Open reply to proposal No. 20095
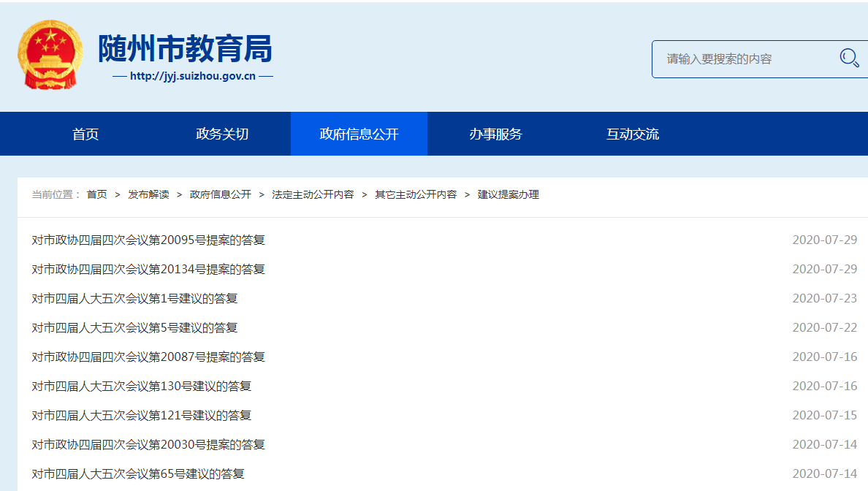 click(x=148, y=240)
